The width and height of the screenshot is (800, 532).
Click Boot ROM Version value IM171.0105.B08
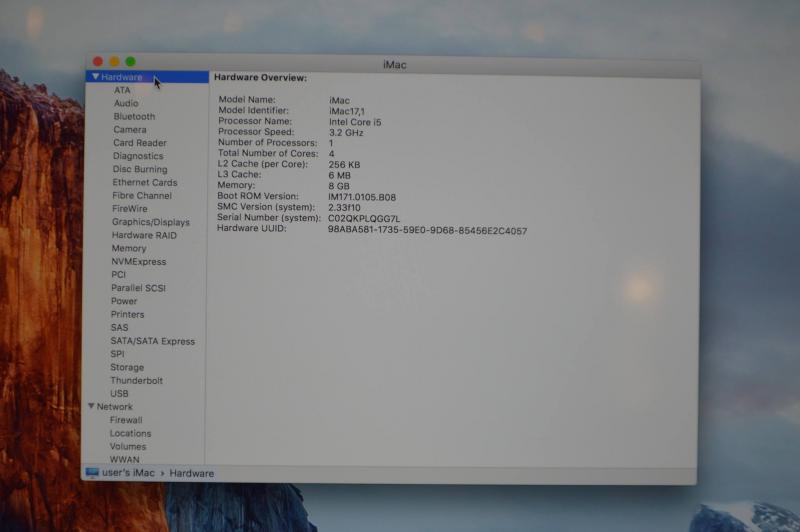[x=362, y=197]
